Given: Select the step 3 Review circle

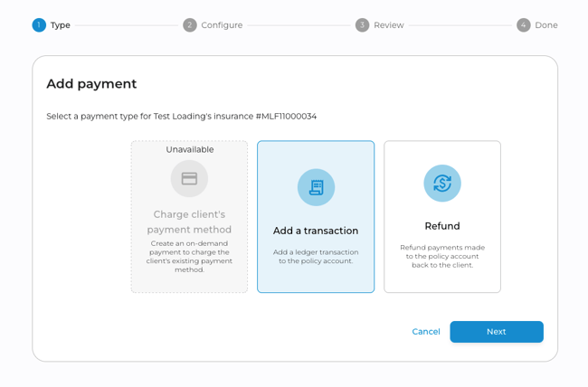Looking at the screenshot, I should [x=362, y=25].
